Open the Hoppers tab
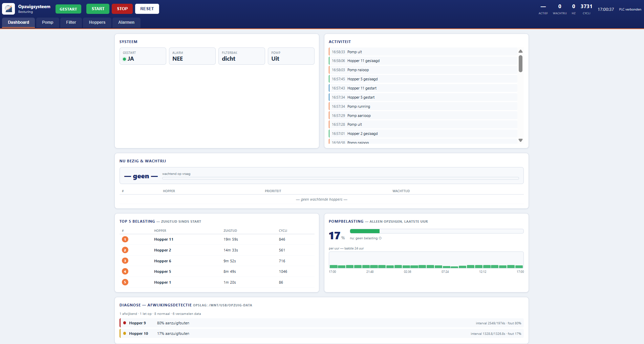 click(97, 22)
